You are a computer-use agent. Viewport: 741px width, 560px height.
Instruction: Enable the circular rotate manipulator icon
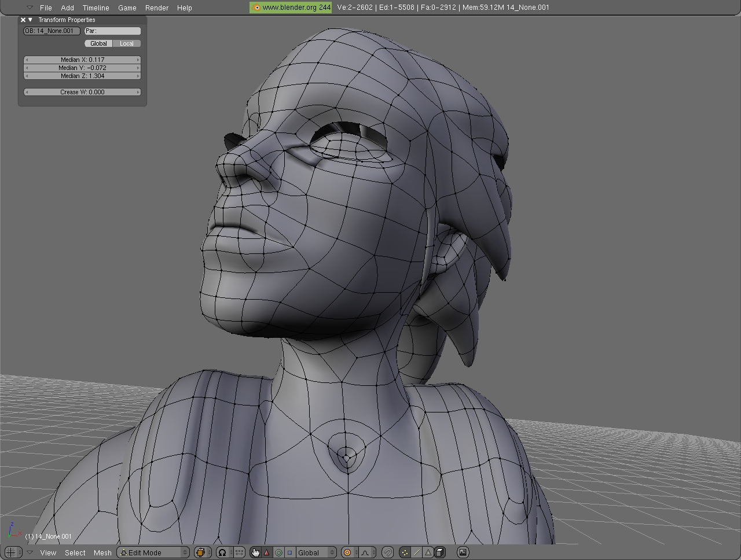point(278,552)
